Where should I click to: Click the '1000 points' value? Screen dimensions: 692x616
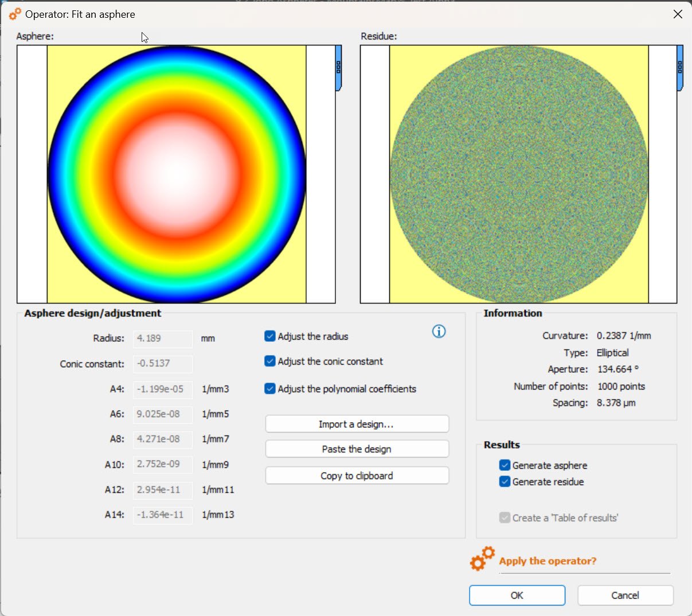[621, 387]
